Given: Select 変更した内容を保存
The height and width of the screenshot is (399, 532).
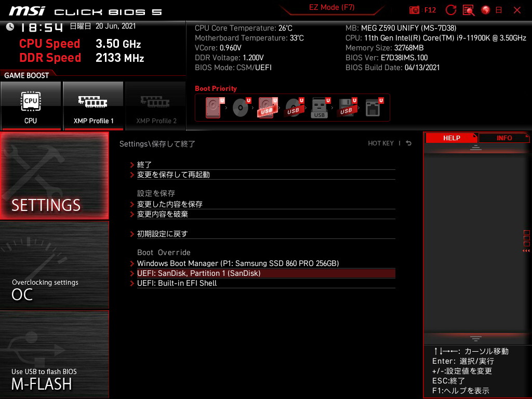Looking at the screenshot, I should tap(266, 204).
